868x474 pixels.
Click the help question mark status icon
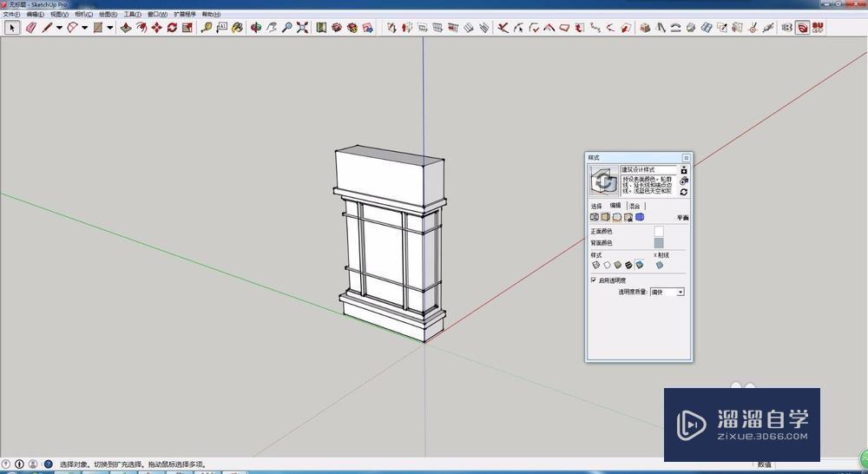tap(48, 464)
